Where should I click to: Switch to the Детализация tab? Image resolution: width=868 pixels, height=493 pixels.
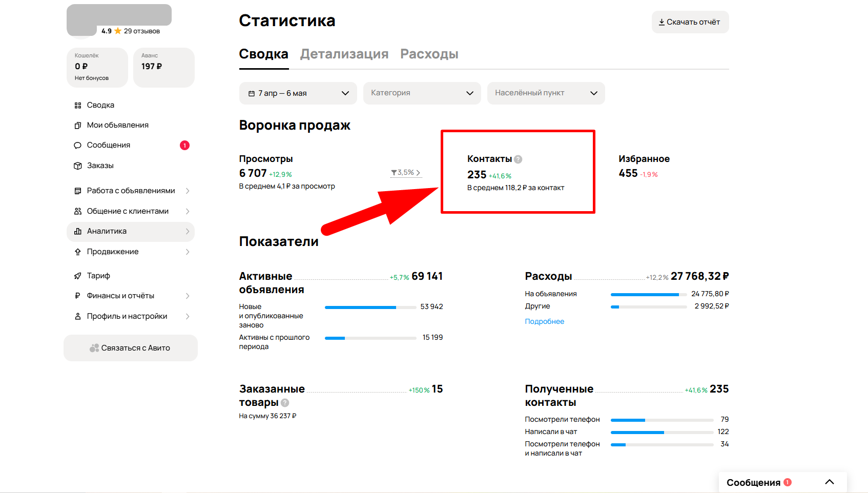344,54
